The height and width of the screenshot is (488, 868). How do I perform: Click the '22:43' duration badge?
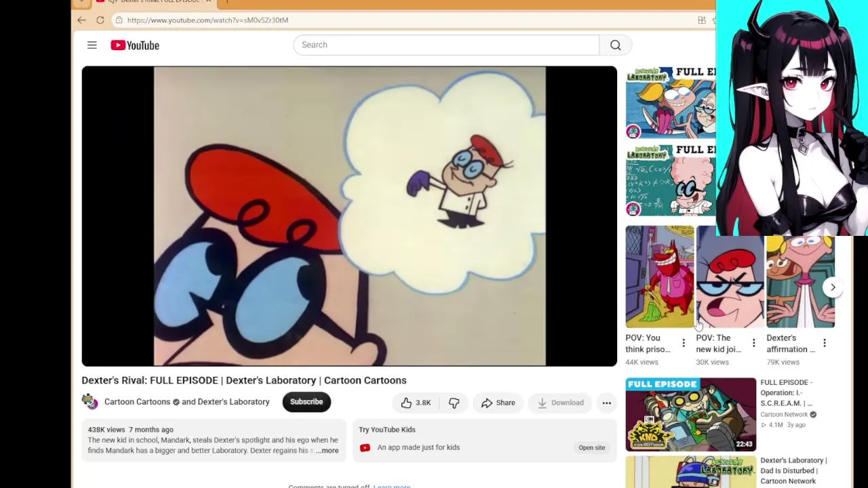click(745, 445)
